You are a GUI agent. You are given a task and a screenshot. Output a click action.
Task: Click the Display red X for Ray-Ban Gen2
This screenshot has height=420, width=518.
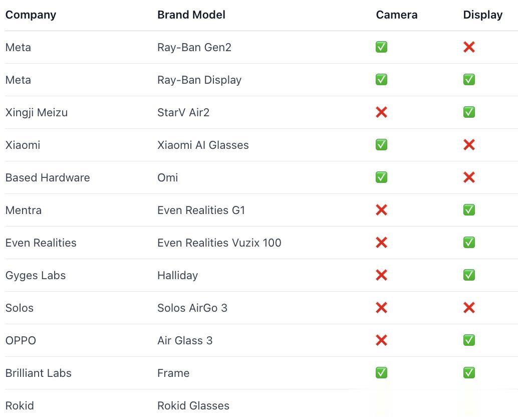click(x=469, y=47)
